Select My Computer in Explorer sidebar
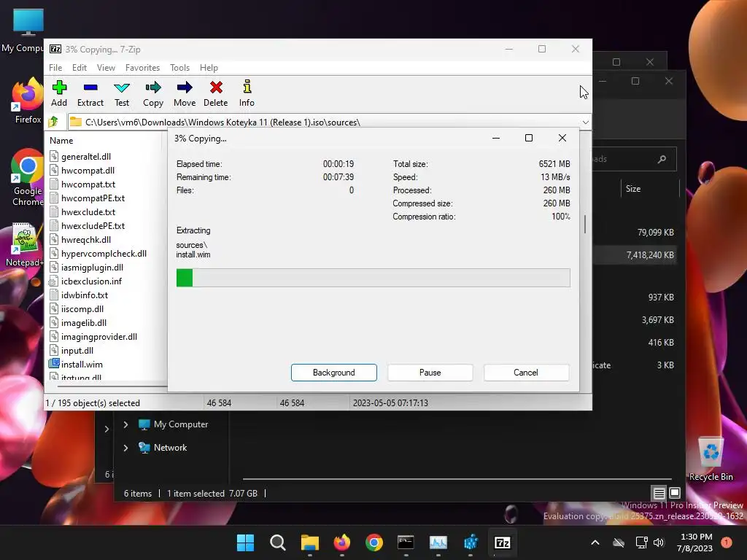The image size is (747, 560). pos(181,424)
